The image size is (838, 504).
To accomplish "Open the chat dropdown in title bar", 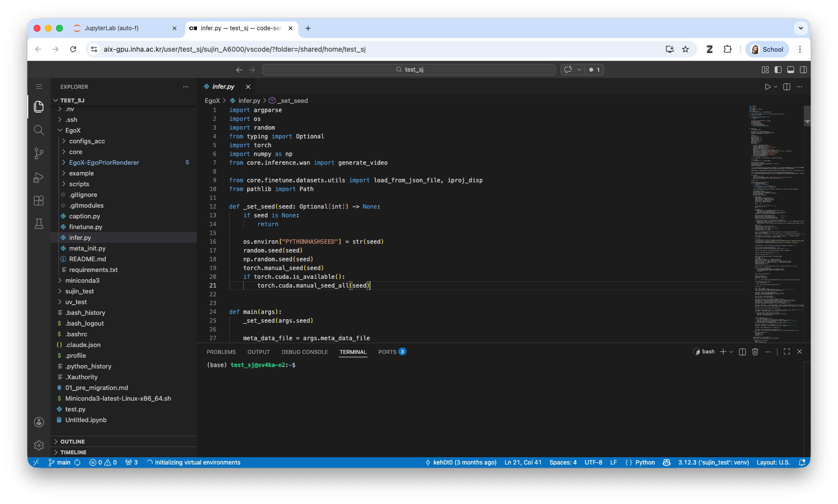I will coord(579,70).
